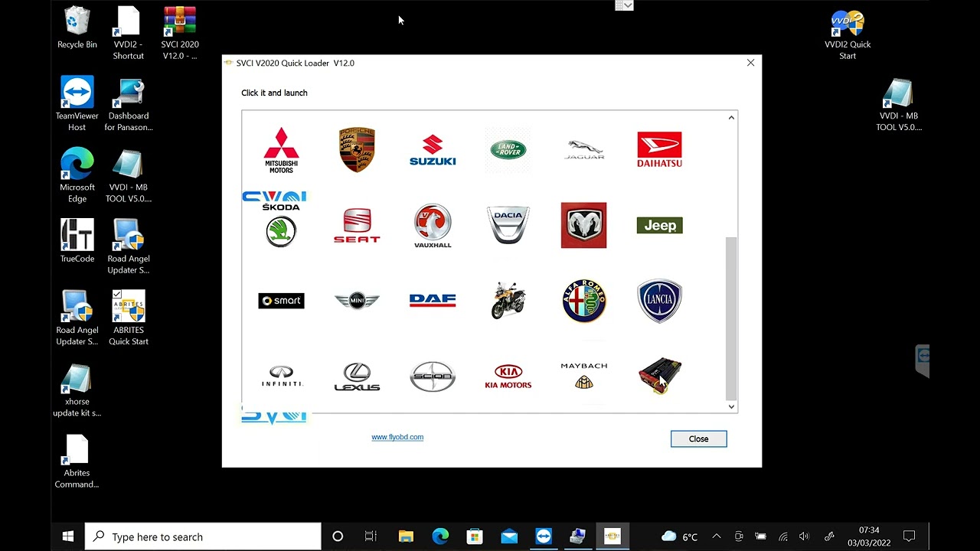Launch the MINI winged logo
The height and width of the screenshot is (551, 980).
click(357, 301)
